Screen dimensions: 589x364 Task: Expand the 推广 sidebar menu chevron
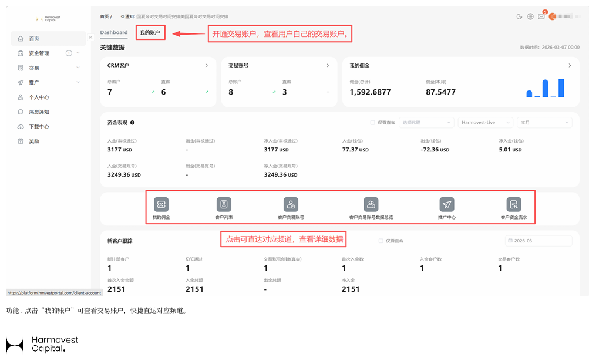pos(78,82)
